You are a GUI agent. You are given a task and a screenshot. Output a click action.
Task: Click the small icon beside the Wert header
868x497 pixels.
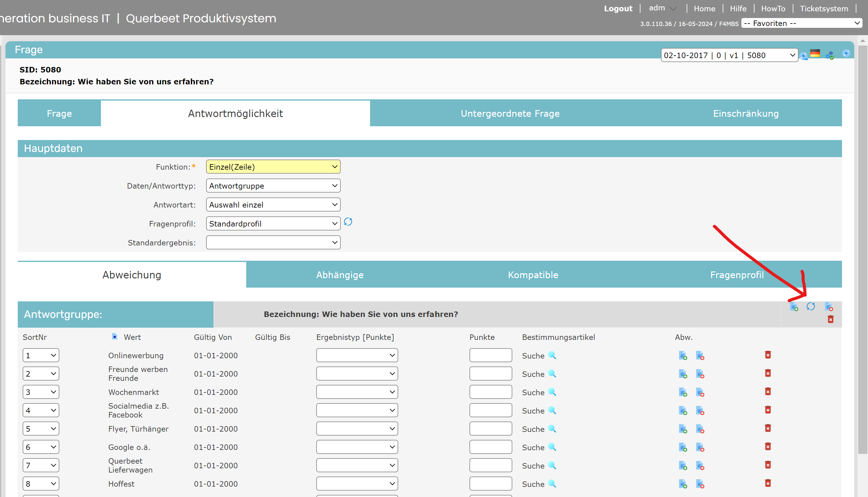pos(115,337)
